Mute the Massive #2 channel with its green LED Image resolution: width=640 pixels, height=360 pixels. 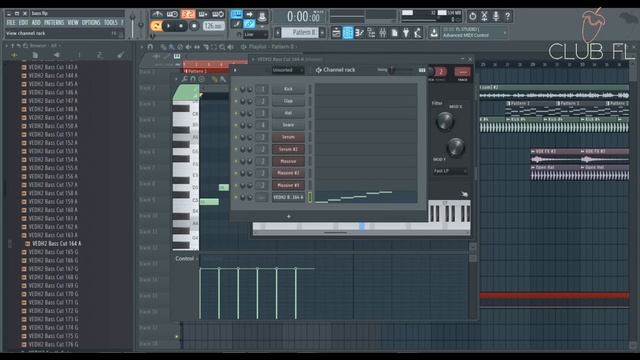click(236, 173)
